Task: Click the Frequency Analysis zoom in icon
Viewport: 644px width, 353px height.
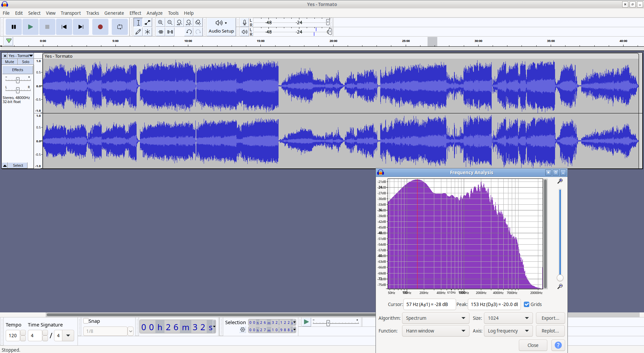Action: pyautogui.click(x=560, y=181)
